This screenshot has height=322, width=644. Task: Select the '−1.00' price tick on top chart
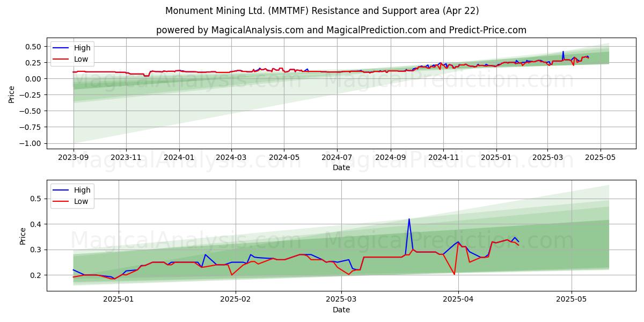pyautogui.click(x=31, y=143)
